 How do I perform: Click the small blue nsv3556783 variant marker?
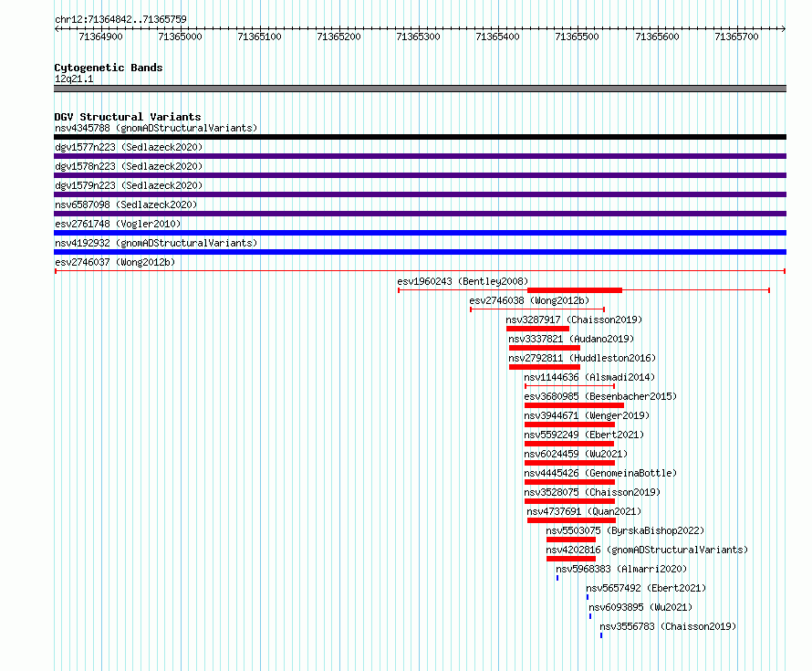pos(601,635)
